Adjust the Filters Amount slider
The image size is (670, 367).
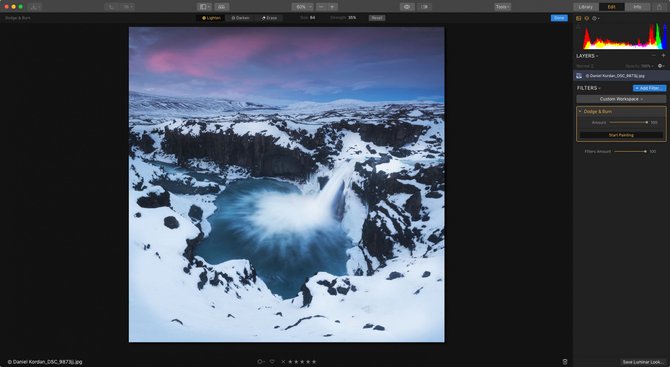point(630,151)
